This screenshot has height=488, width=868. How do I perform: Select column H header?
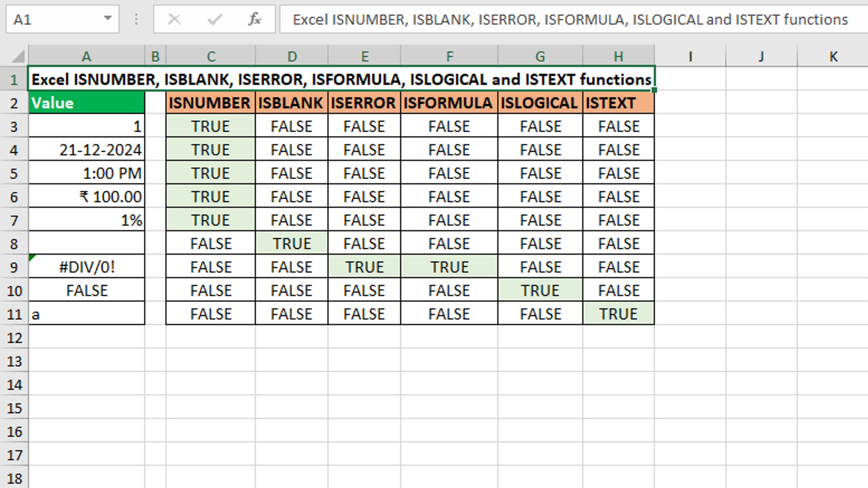point(618,56)
